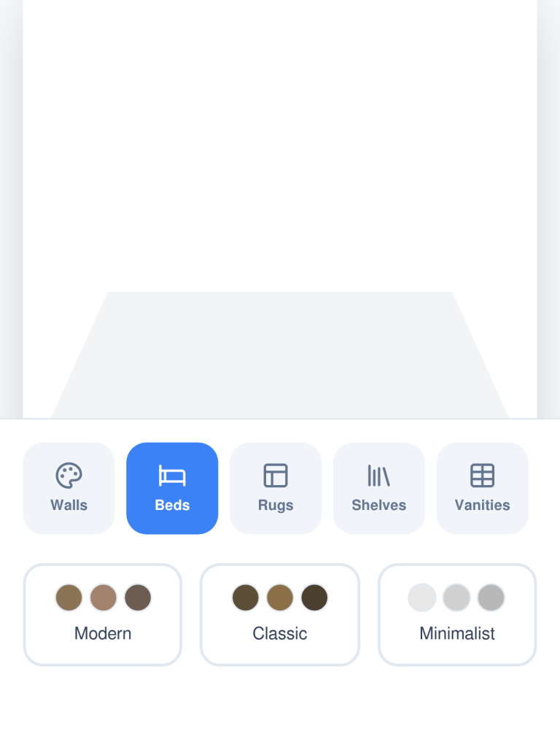Choose the Classic style card
The height and width of the screenshot is (747, 560).
(280, 614)
